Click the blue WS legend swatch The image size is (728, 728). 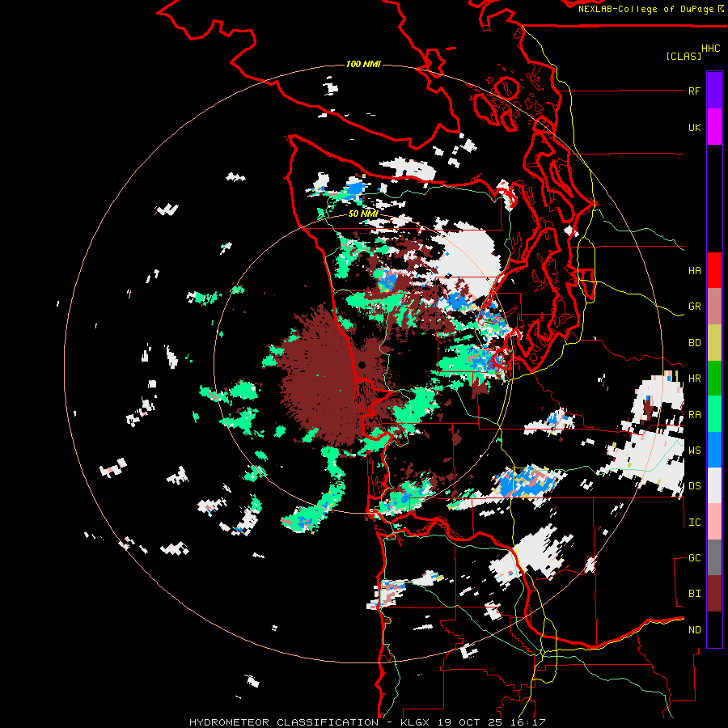pyautogui.click(x=714, y=450)
